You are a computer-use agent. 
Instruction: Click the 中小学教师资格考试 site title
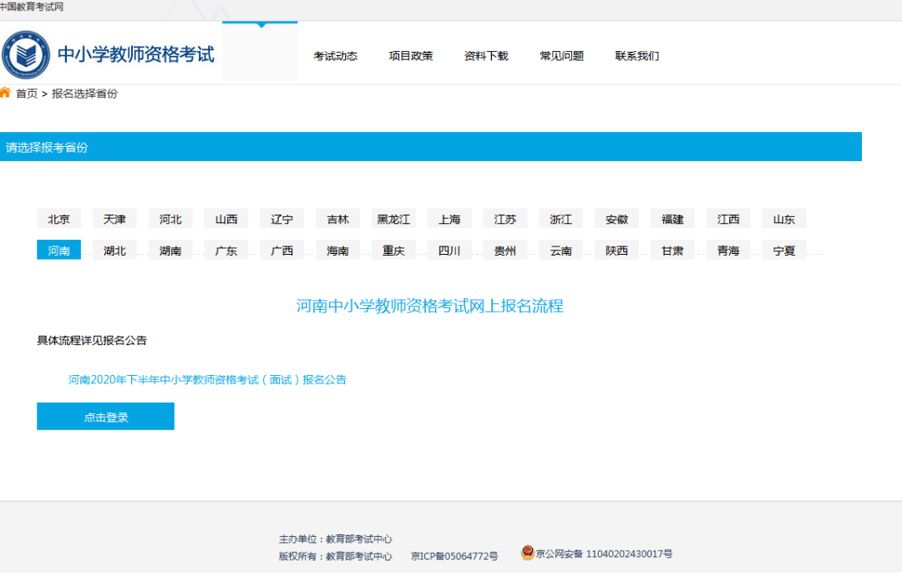[x=136, y=54]
